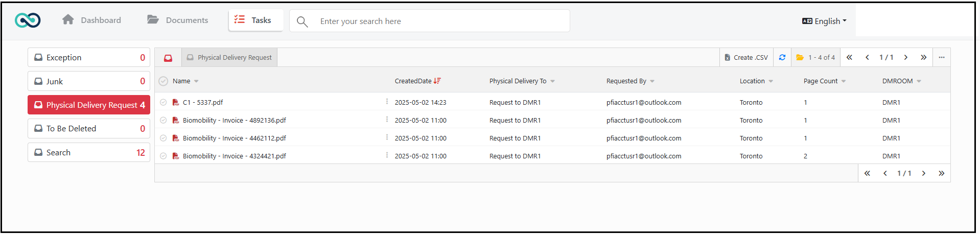Focus the search input field

tap(439, 21)
